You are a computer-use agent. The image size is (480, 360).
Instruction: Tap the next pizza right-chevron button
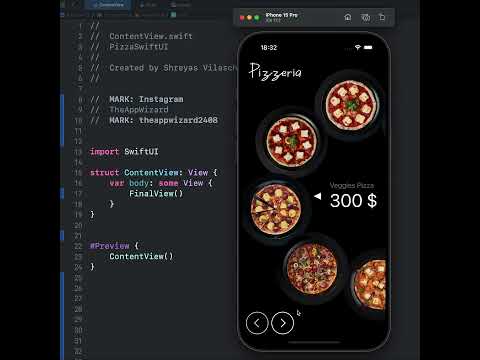pyautogui.click(x=283, y=323)
